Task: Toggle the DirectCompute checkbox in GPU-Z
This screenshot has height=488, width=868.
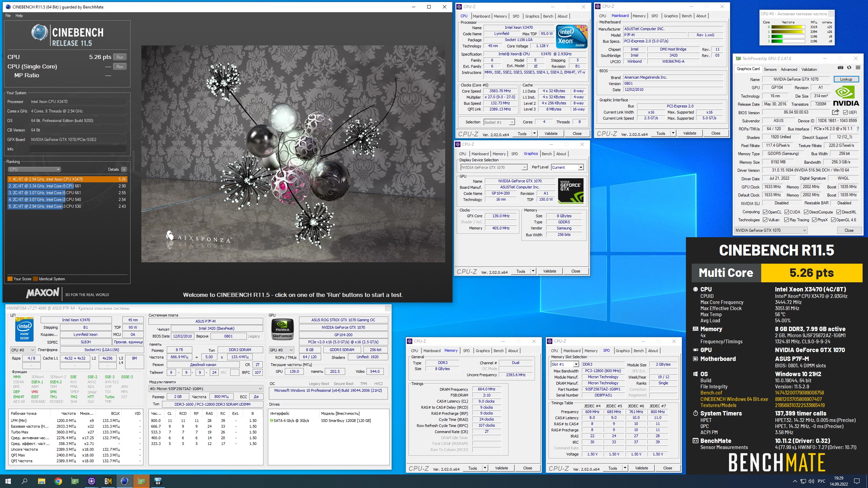Action: click(806, 212)
